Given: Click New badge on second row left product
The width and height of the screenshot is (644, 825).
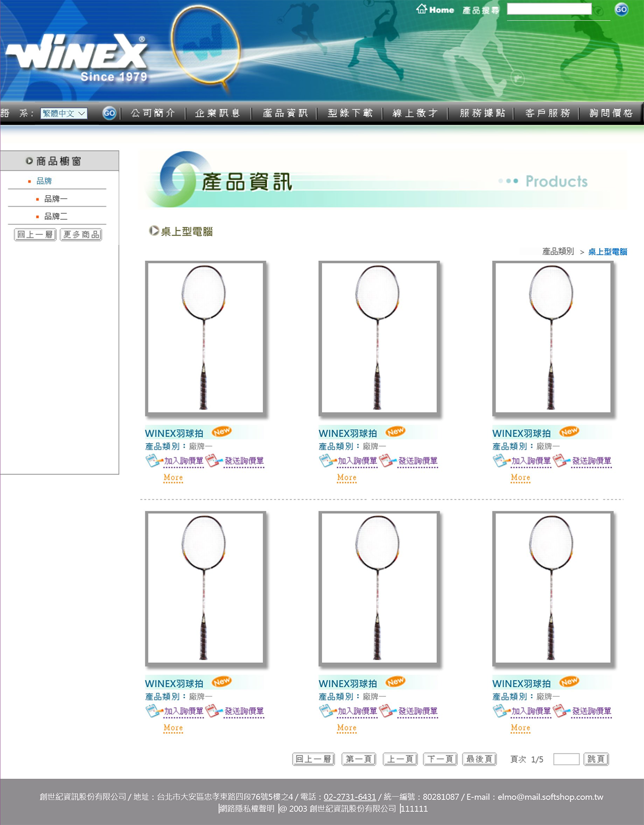Looking at the screenshot, I should 222,682.
